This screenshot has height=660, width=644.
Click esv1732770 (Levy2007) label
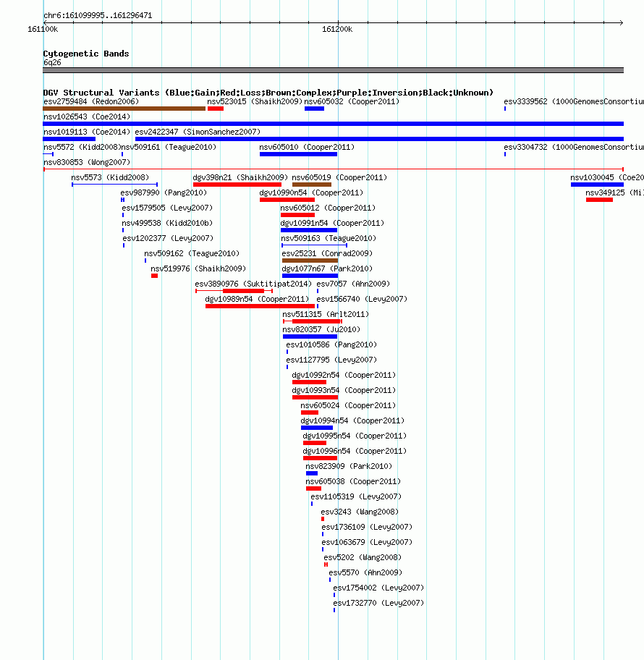point(378,601)
